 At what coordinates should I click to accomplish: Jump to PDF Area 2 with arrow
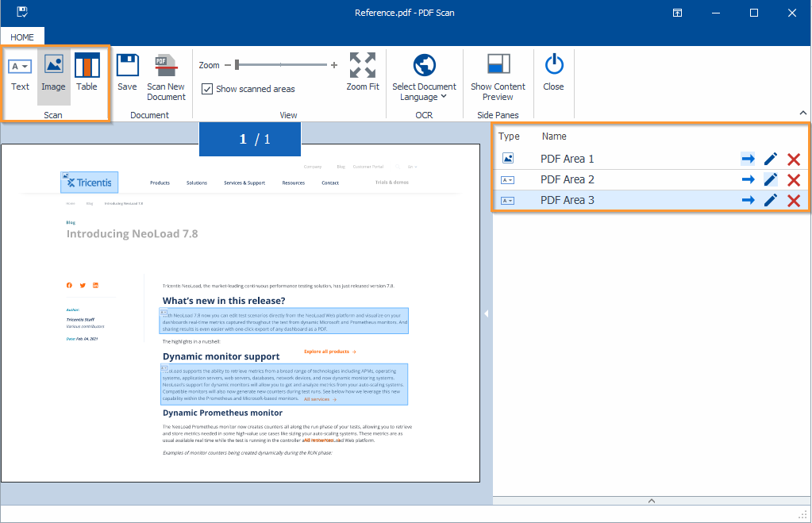point(748,179)
